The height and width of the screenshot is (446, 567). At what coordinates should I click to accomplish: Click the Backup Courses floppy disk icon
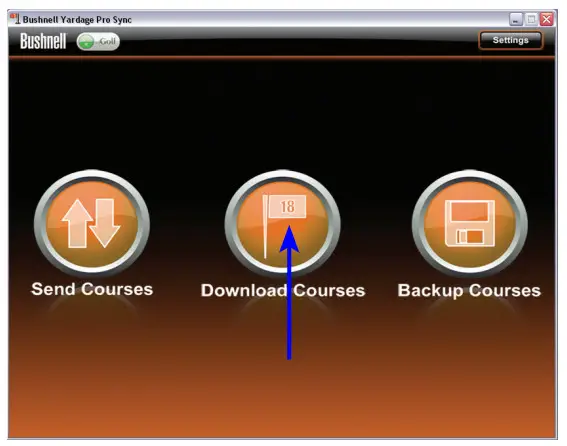click(470, 223)
